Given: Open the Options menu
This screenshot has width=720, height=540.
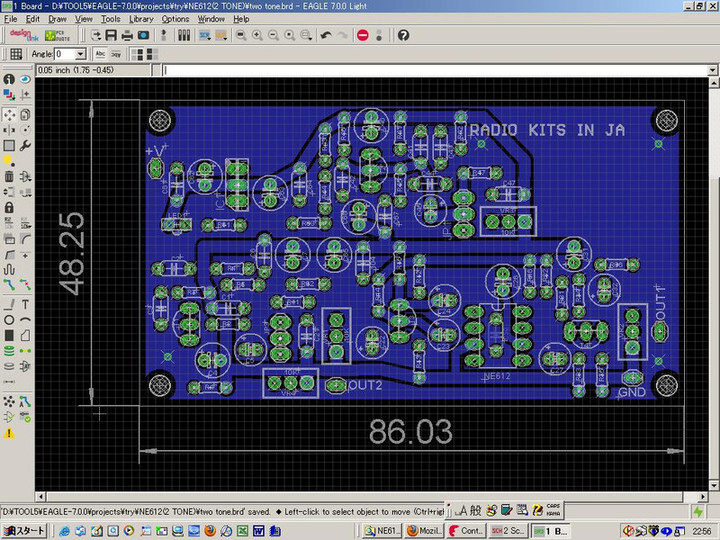Looking at the screenshot, I should coord(175,19).
